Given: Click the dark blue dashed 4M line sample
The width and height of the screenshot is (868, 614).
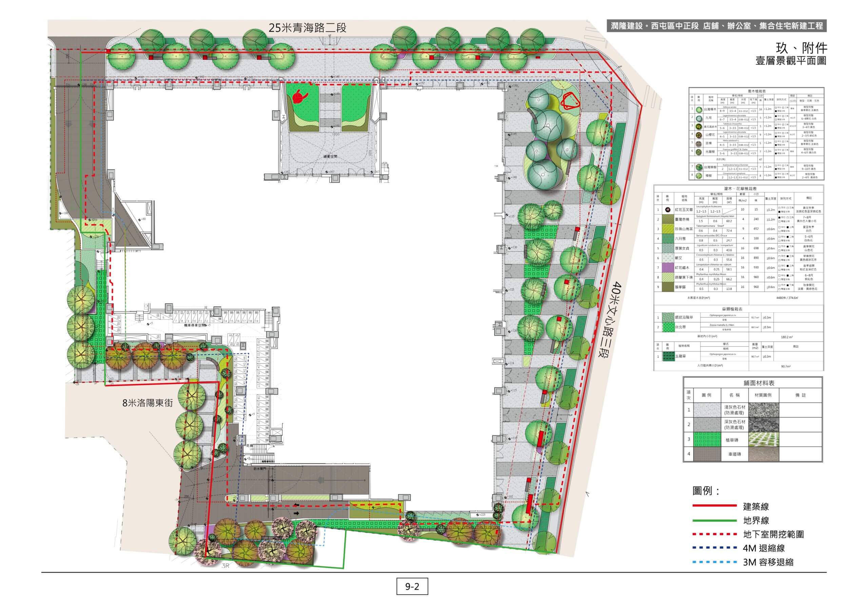Looking at the screenshot, I should (x=714, y=548).
